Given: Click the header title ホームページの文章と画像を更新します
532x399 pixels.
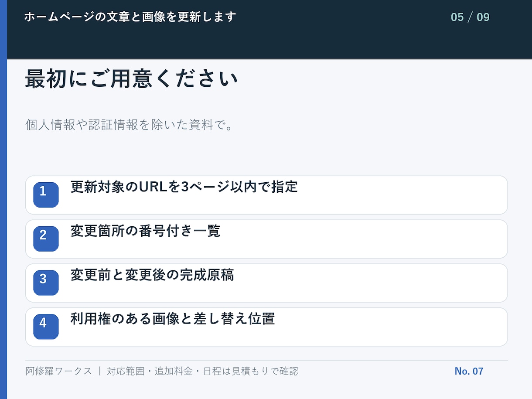Looking at the screenshot, I should click(x=130, y=17).
